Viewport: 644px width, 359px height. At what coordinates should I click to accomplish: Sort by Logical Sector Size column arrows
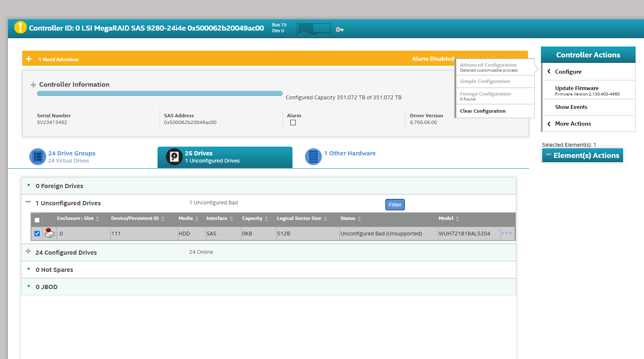326,219
